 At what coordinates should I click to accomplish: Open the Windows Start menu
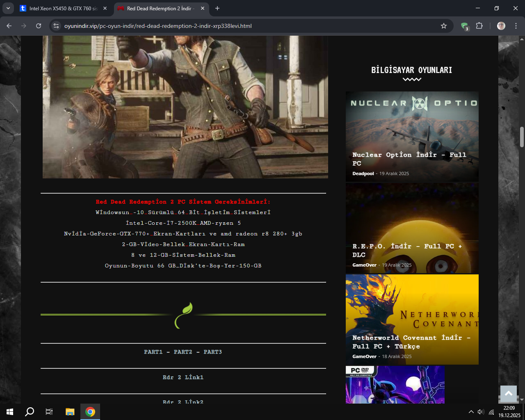coord(10,412)
